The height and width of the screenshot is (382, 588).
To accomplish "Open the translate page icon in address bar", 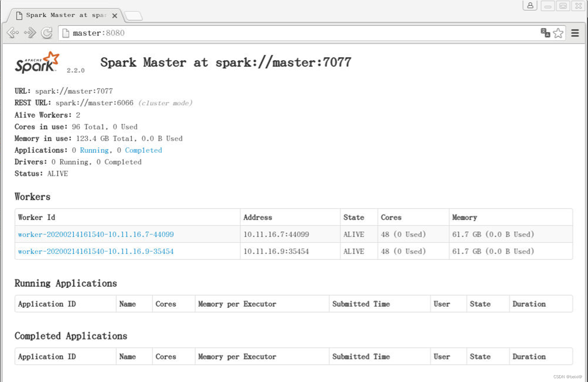I will (545, 33).
